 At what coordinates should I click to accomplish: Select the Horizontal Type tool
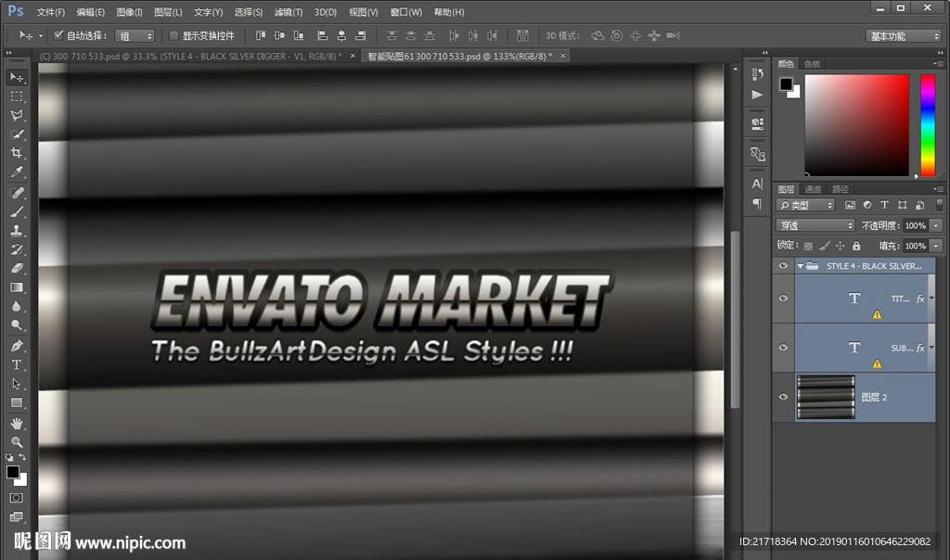coord(17,364)
